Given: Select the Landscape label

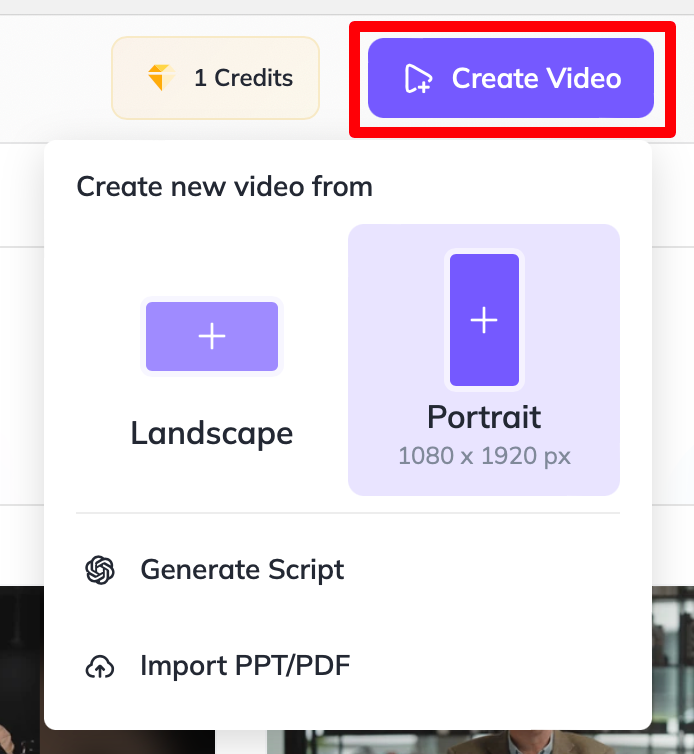Looking at the screenshot, I should click(x=212, y=433).
